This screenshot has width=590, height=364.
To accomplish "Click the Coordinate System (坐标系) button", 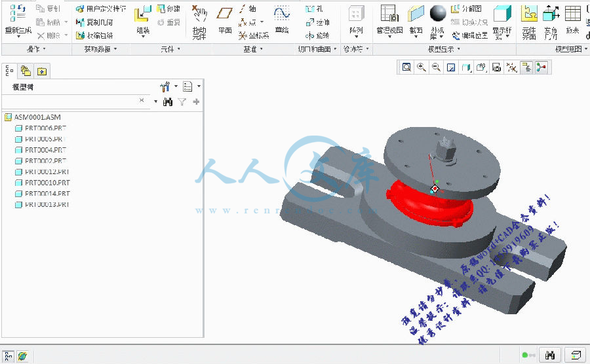I will coord(254,35).
